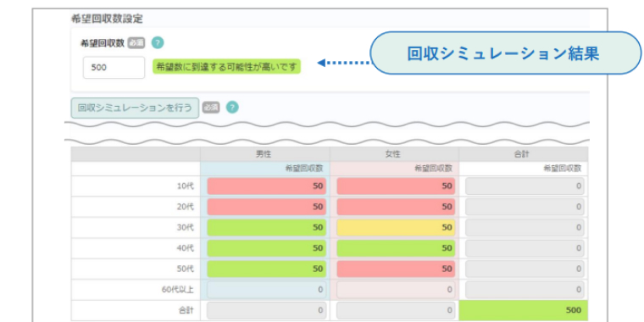The width and height of the screenshot is (644, 322).
Task: Click the 女性 total field in 合計 row
Action: click(396, 310)
